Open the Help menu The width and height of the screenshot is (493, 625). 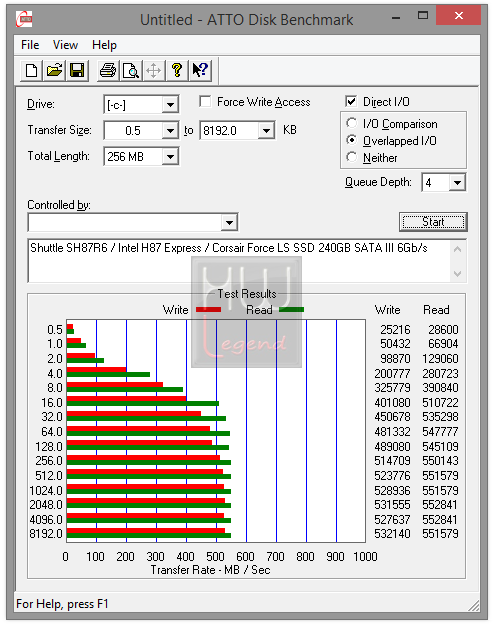(104, 45)
